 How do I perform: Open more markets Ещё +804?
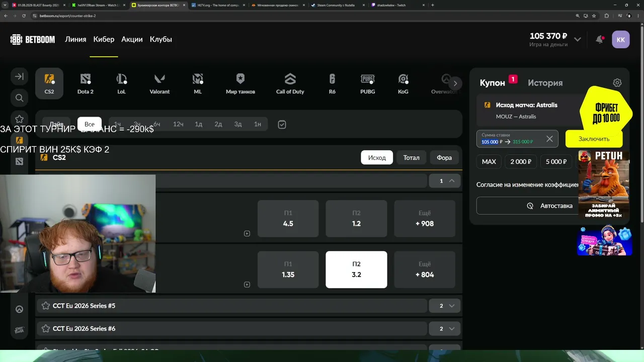point(425,269)
